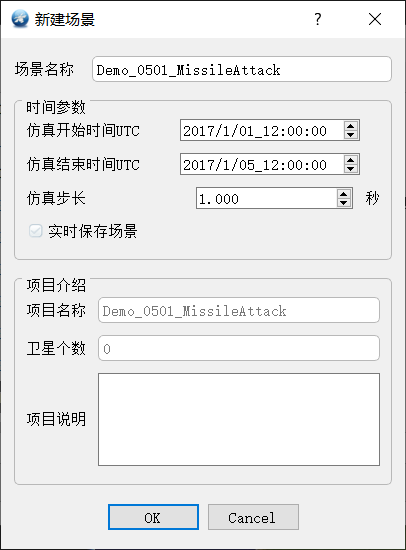Toggle the 实时保存场景 checkbox
The height and width of the screenshot is (550, 406).
(35, 231)
